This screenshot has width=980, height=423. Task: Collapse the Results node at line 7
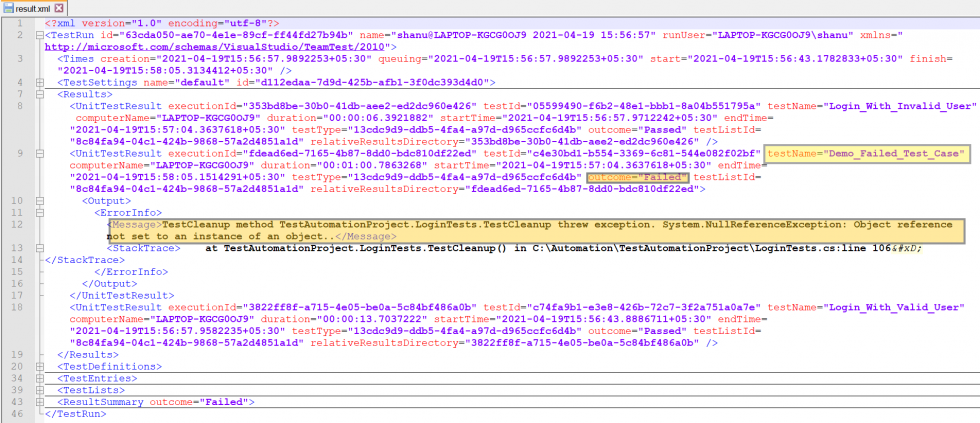[37, 94]
